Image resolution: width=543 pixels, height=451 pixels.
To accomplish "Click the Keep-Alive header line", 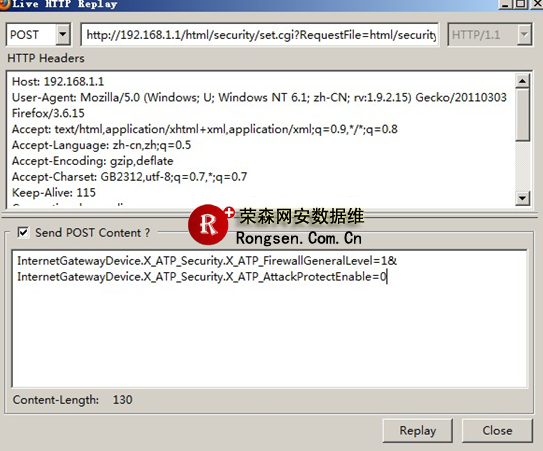I will pos(54,193).
